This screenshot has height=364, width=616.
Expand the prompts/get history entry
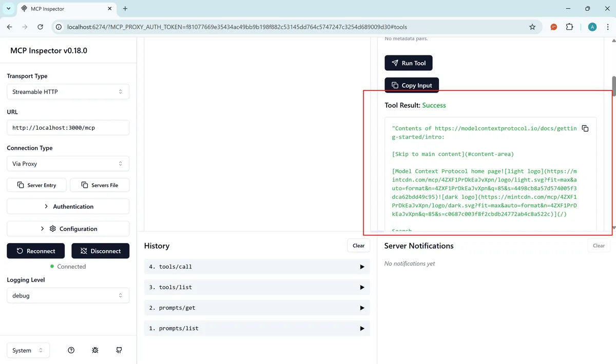coord(257,308)
